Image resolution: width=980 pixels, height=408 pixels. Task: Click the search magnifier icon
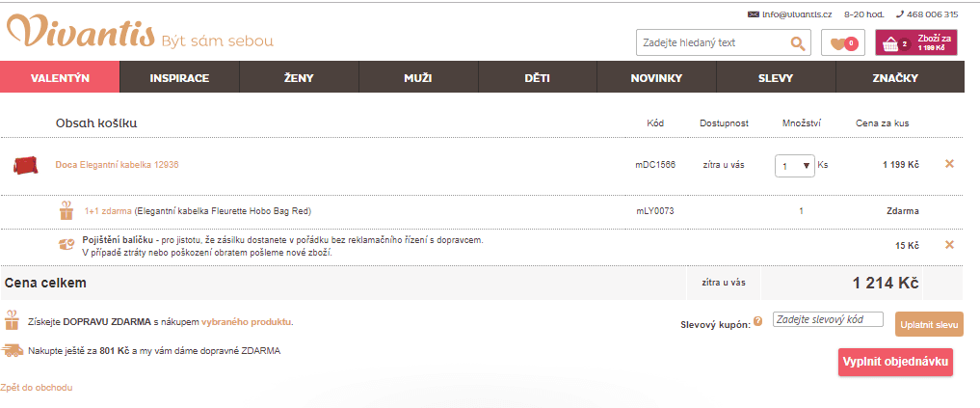click(797, 43)
